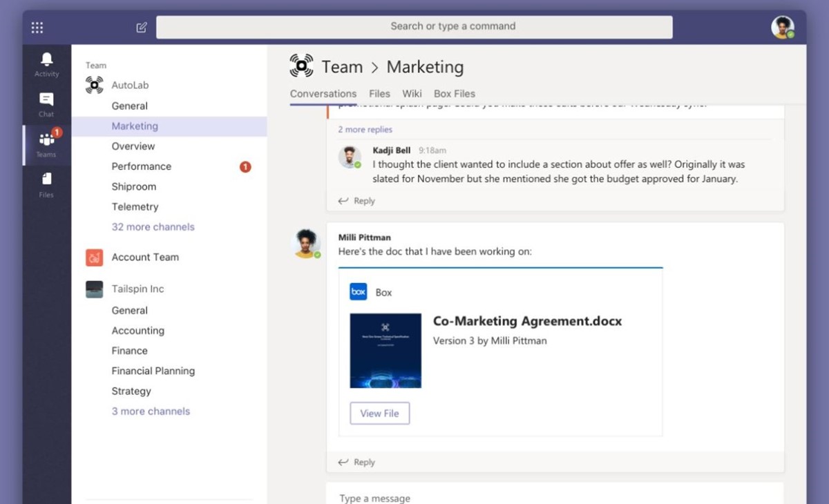Click the new chat compose icon
Image resolution: width=829 pixels, height=504 pixels.
(x=142, y=27)
